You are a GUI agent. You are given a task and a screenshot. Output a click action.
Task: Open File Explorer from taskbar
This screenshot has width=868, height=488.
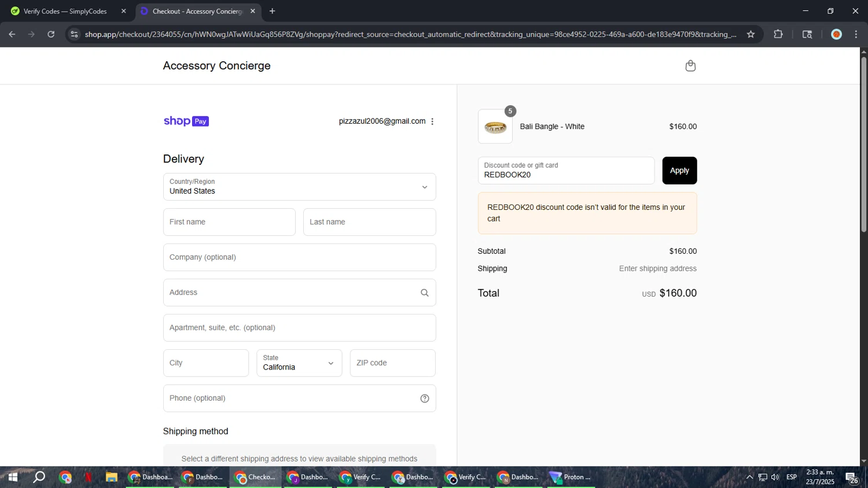point(112,478)
